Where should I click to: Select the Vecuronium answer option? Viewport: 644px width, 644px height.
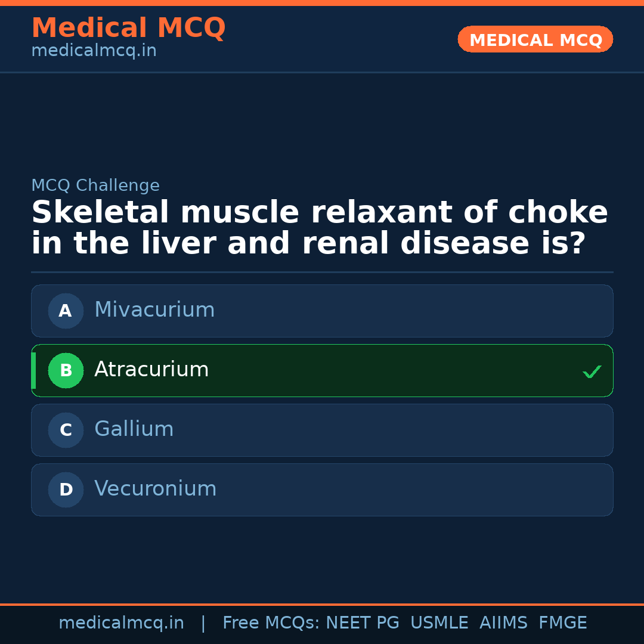322,490
